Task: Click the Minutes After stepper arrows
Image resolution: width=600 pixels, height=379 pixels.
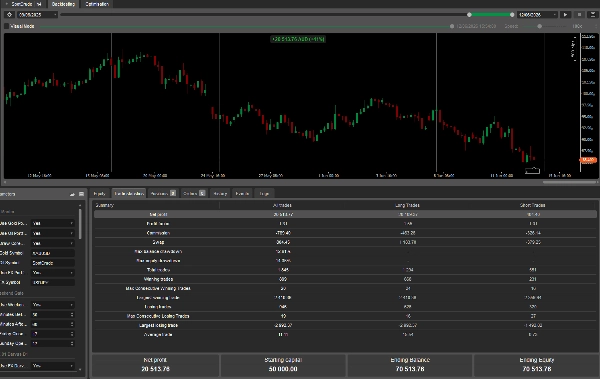Action: tap(72, 324)
